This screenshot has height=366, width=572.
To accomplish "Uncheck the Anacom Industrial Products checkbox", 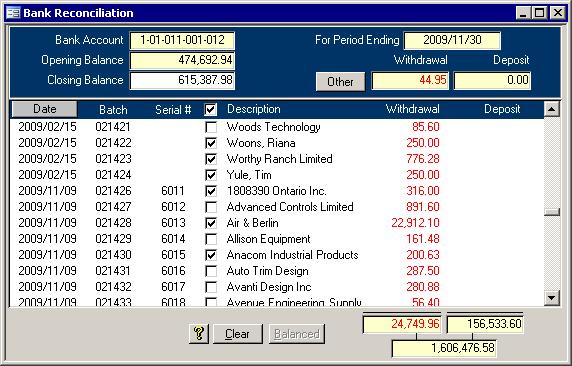I will point(211,255).
